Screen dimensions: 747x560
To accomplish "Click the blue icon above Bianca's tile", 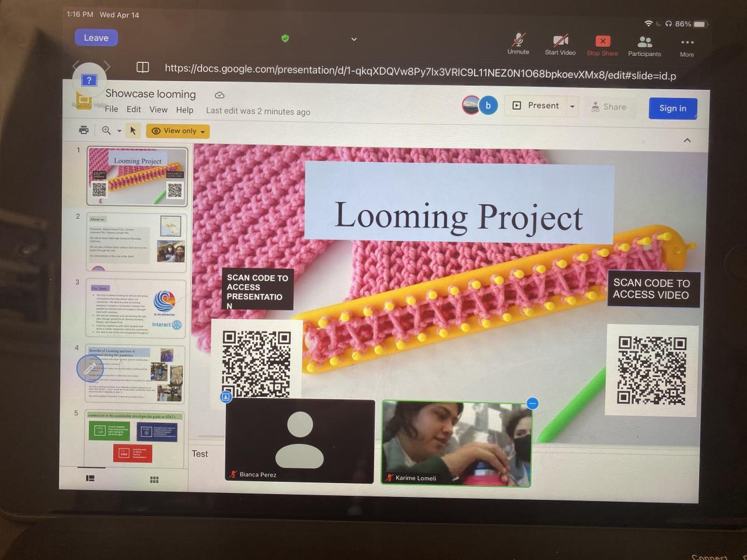I will click(226, 397).
